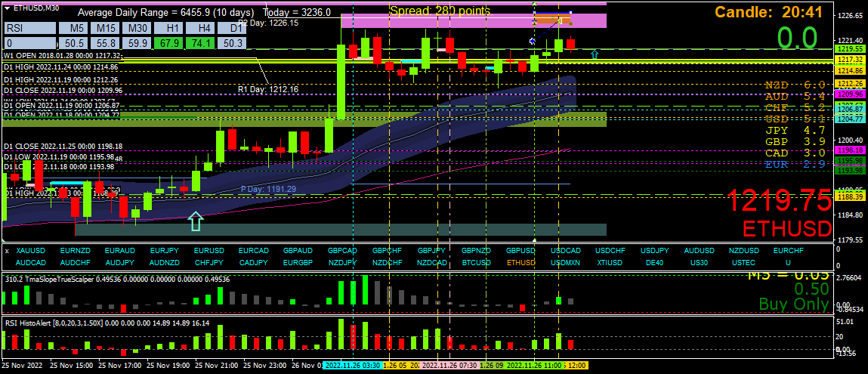Image resolution: width=868 pixels, height=374 pixels.
Task: Click the 55.8 RSI value cell
Action: [106, 44]
